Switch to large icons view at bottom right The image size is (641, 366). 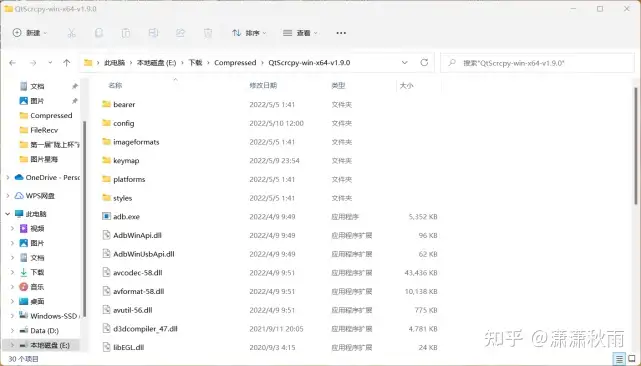pos(632,359)
